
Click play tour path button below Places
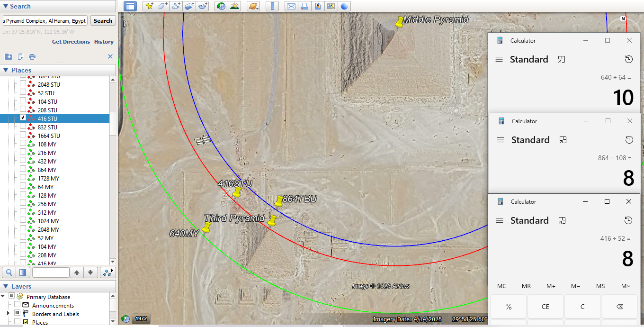click(x=108, y=272)
